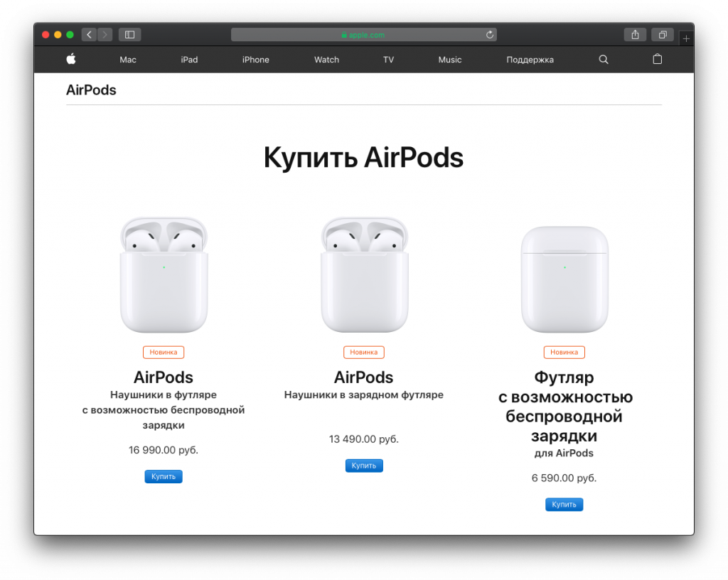This screenshot has height=580, width=728.
Task: Add a new tab with plus button
Action: coord(686,38)
